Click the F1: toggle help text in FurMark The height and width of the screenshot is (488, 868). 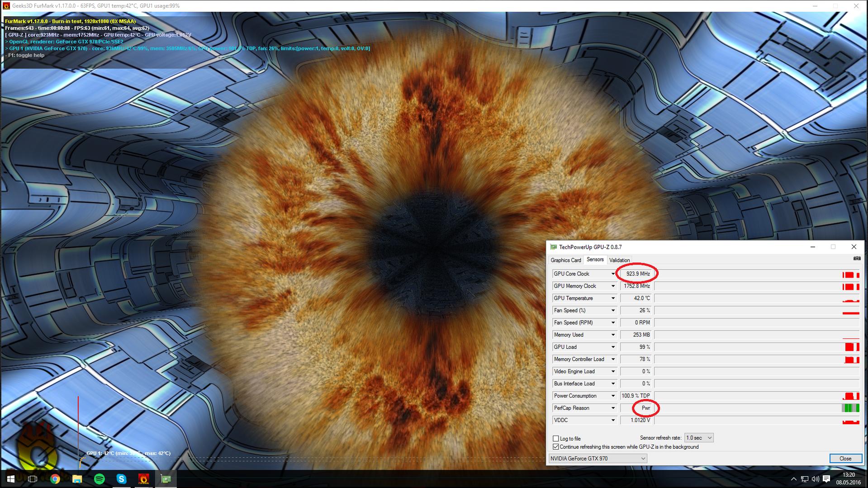[x=25, y=55]
